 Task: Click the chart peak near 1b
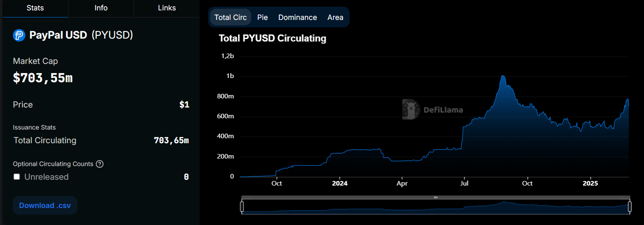coord(503,76)
